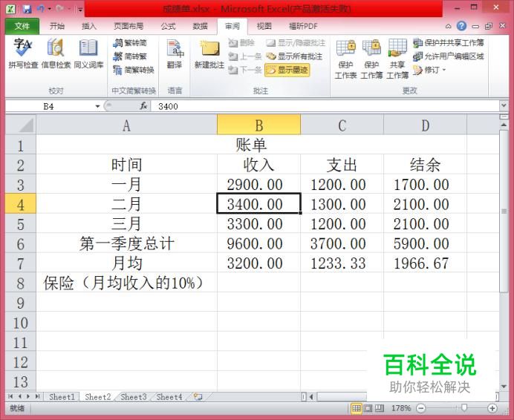Run the spelling check (拼写检查)
Screen dimensions: 514x420
tap(22, 53)
